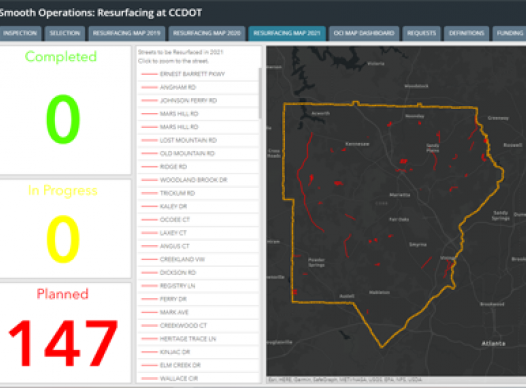Select the Ocoee Ct street row

198,220
